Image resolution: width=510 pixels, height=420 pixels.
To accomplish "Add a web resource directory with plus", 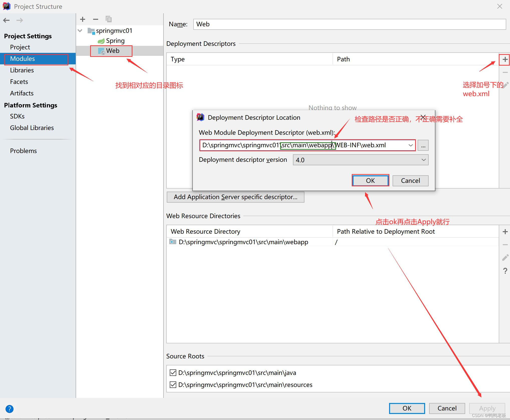I will tap(505, 232).
